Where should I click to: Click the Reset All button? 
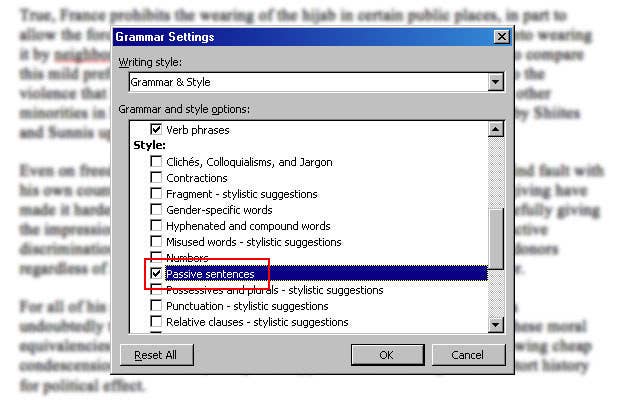pyautogui.click(x=155, y=355)
